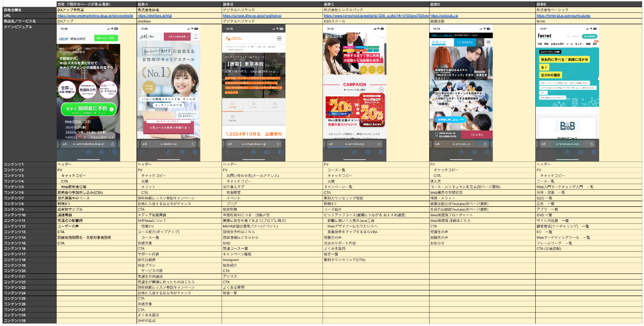
Task: Tap the share icon in DXアップ screenshot
Action: (x=88, y=152)
